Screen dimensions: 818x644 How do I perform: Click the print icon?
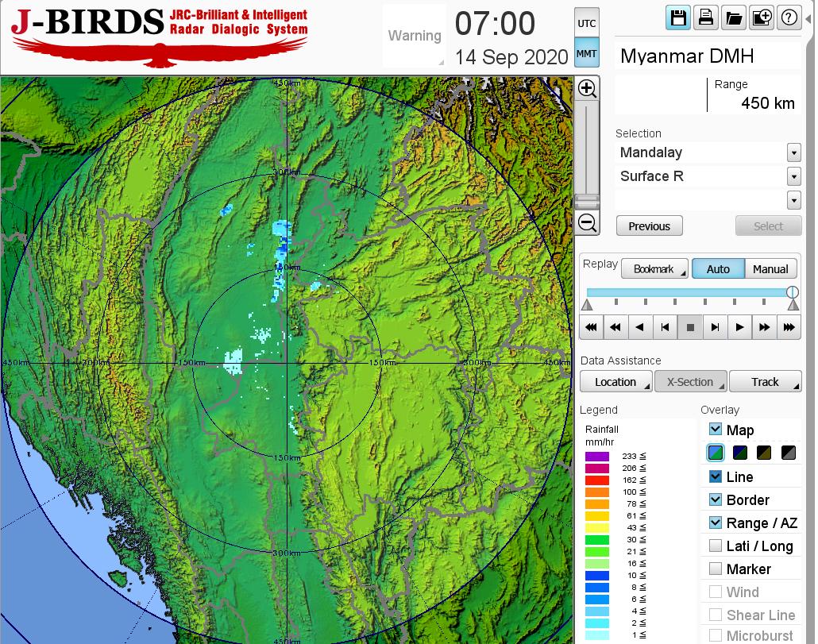[705, 18]
